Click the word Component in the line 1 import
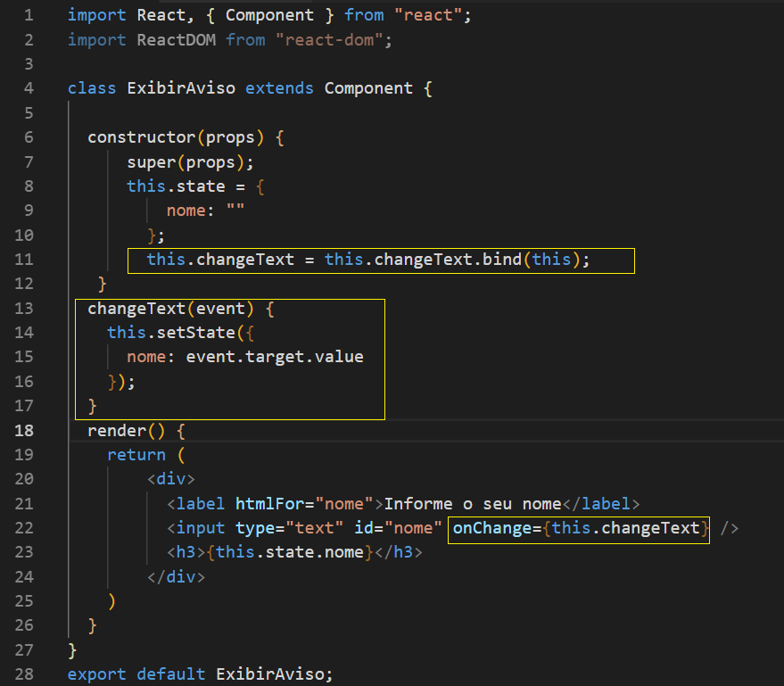This screenshot has width=784, height=686. 269,15
